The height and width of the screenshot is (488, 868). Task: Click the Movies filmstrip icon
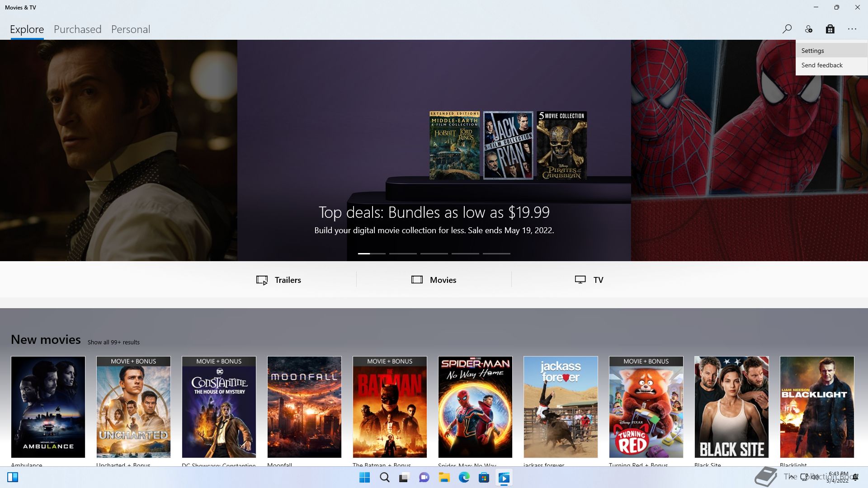(x=417, y=280)
